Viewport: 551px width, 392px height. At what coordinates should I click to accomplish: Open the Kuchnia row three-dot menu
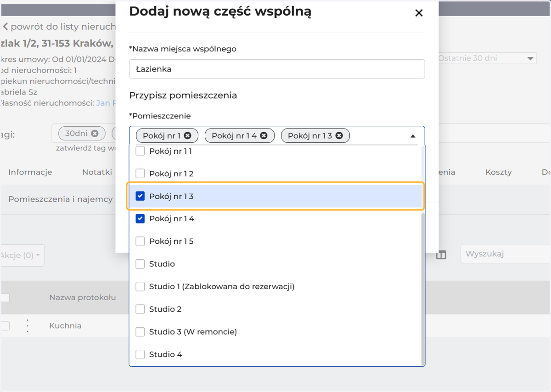click(x=28, y=326)
